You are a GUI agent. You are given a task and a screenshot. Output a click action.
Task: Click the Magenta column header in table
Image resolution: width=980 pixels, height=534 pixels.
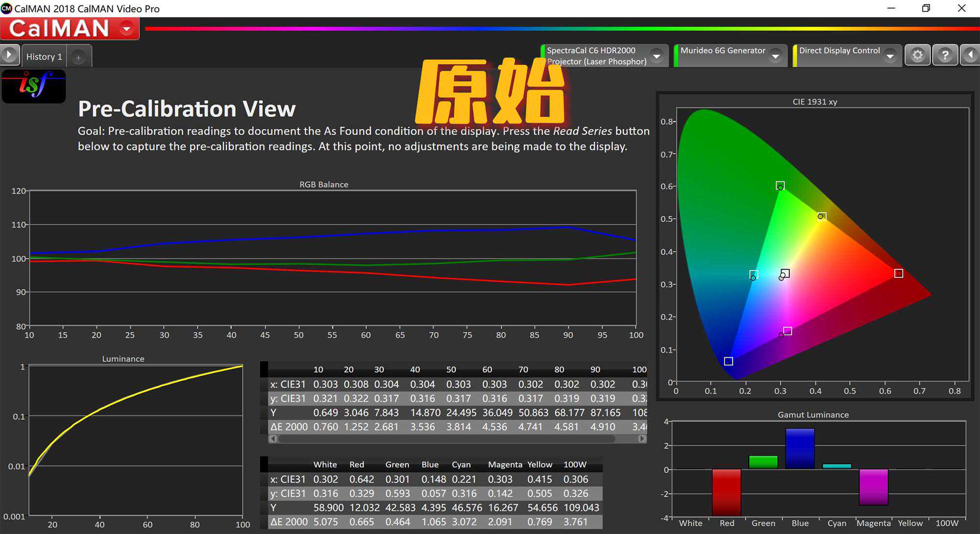click(505, 464)
